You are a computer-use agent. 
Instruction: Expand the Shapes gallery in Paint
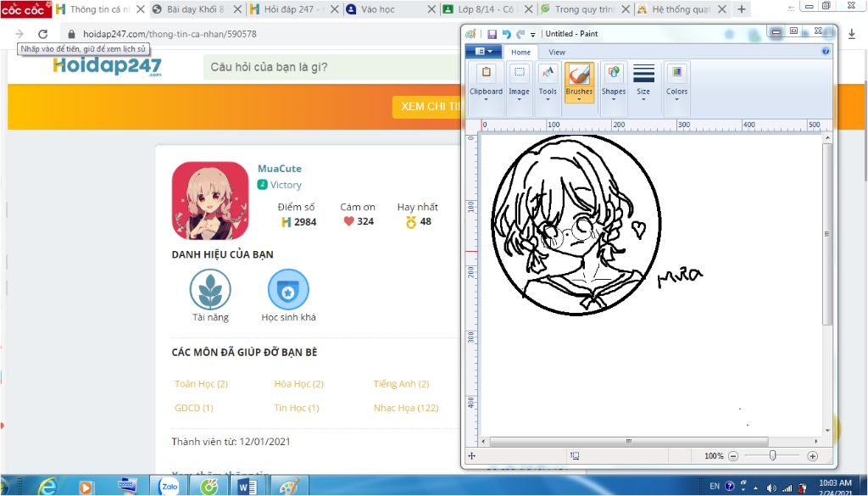614,82
